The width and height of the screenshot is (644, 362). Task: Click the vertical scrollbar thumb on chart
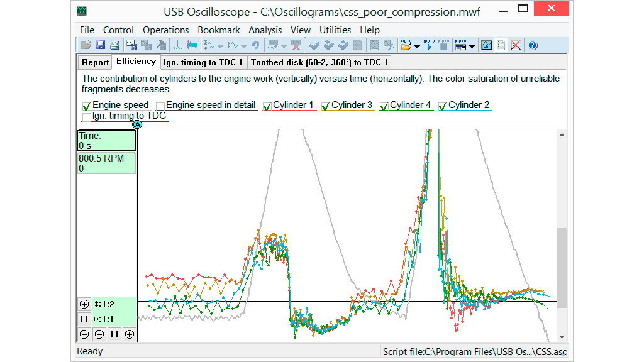[562, 267]
